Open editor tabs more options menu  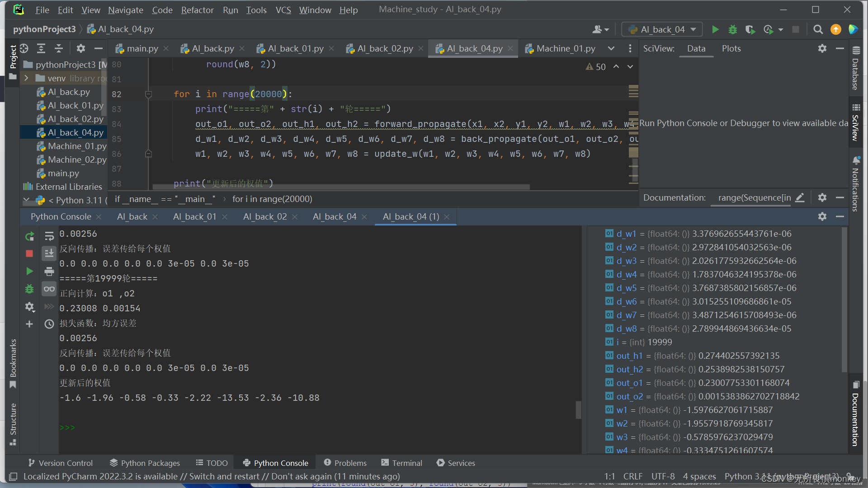tap(630, 48)
